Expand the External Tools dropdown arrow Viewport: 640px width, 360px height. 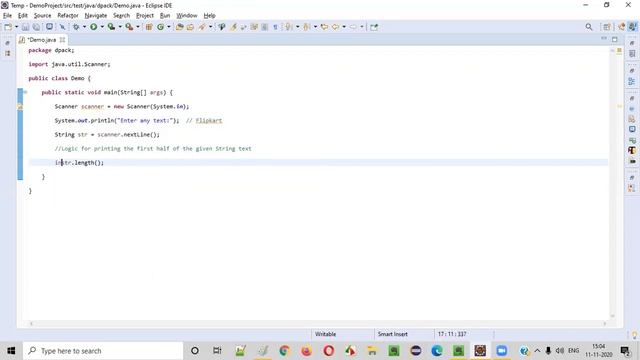[138, 27]
